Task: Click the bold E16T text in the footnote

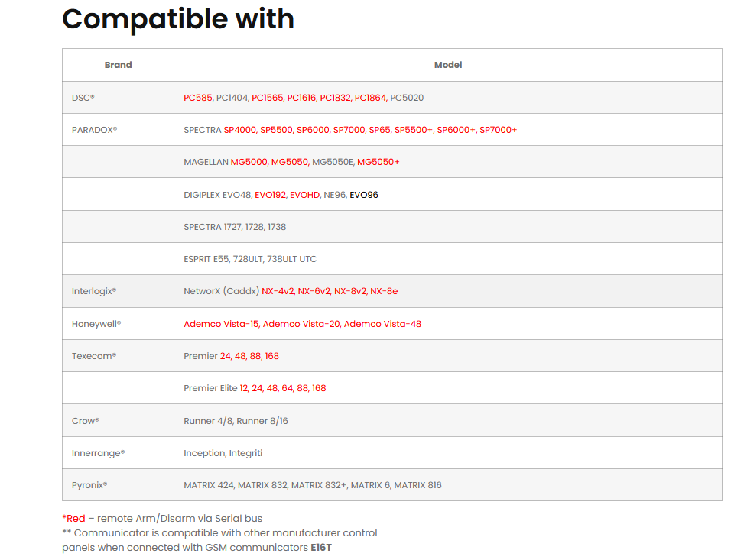Action: pyautogui.click(x=321, y=547)
